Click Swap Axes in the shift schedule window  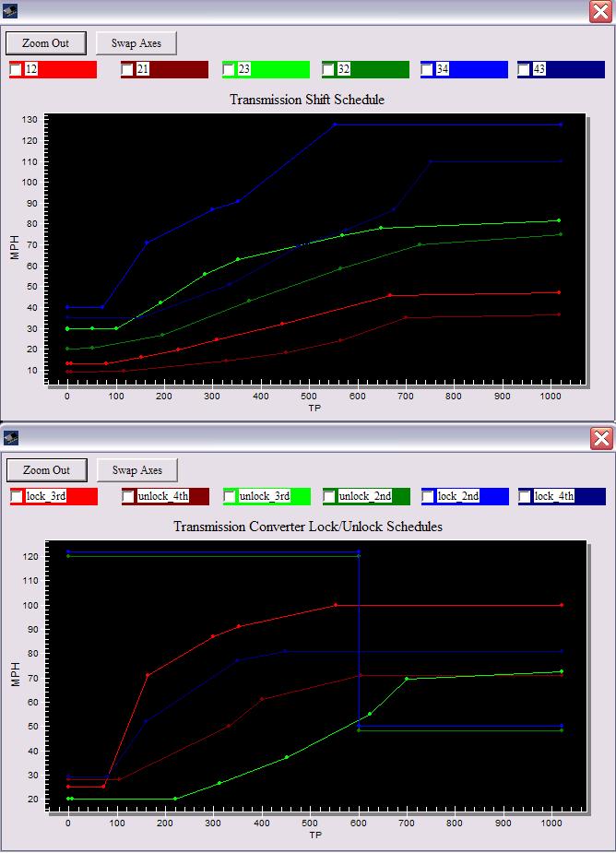tap(136, 43)
